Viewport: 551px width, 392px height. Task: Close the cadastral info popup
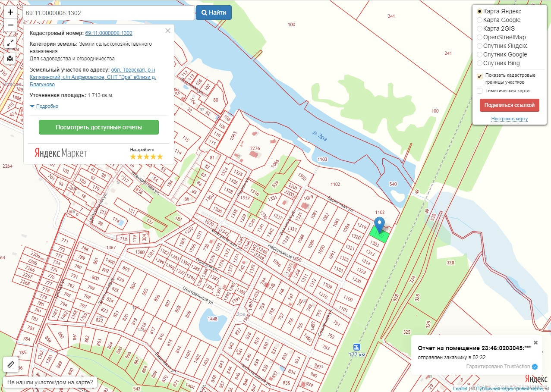pyautogui.click(x=168, y=31)
